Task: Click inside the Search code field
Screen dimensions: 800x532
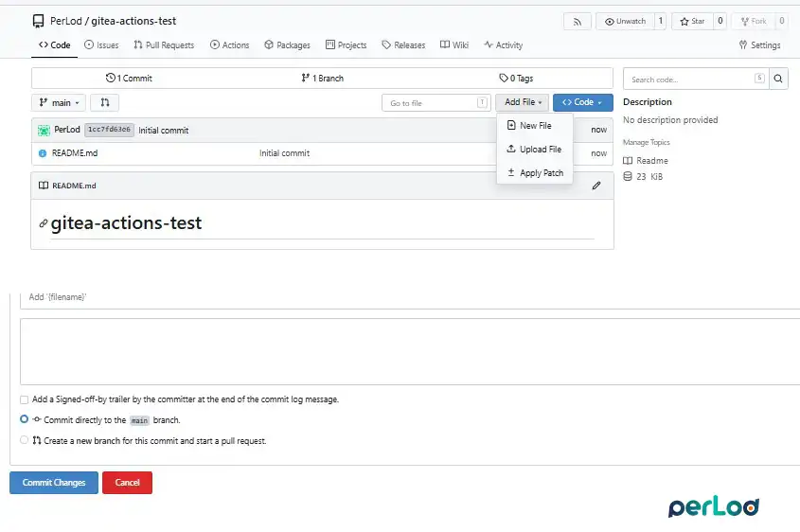Action: click(695, 80)
